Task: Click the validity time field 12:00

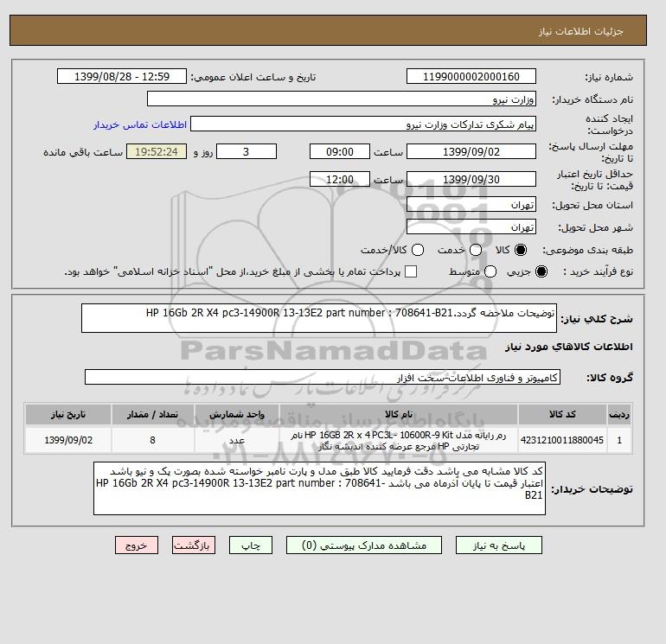Action: [340, 179]
